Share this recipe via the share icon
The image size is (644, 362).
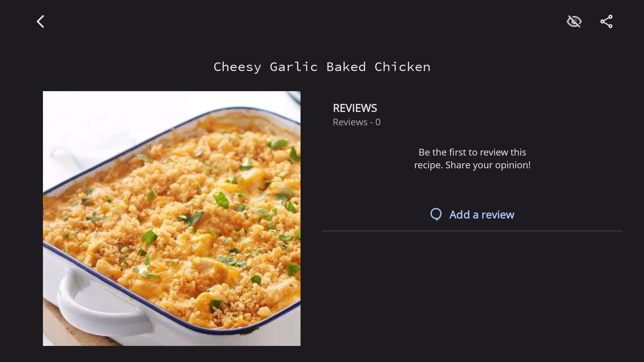click(x=606, y=21)
